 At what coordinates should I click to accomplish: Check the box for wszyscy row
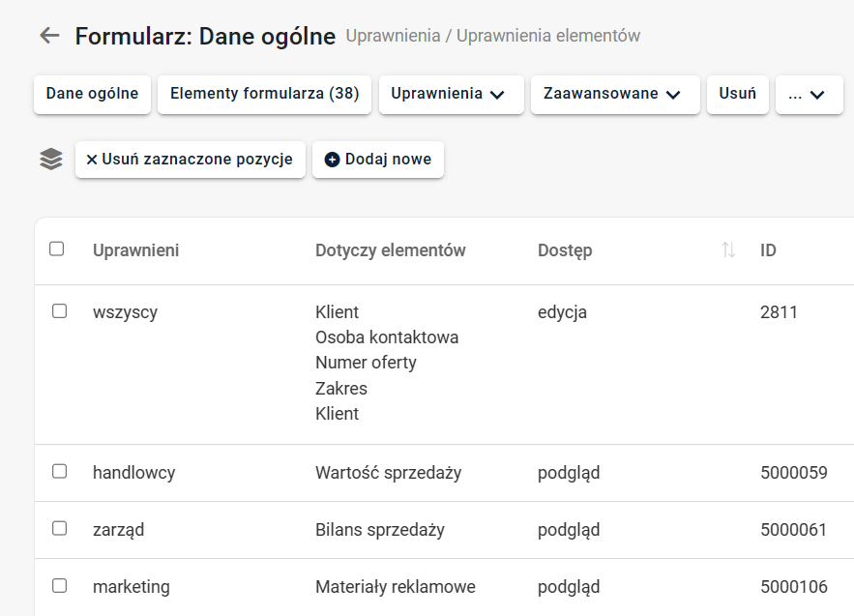point(59,311)
